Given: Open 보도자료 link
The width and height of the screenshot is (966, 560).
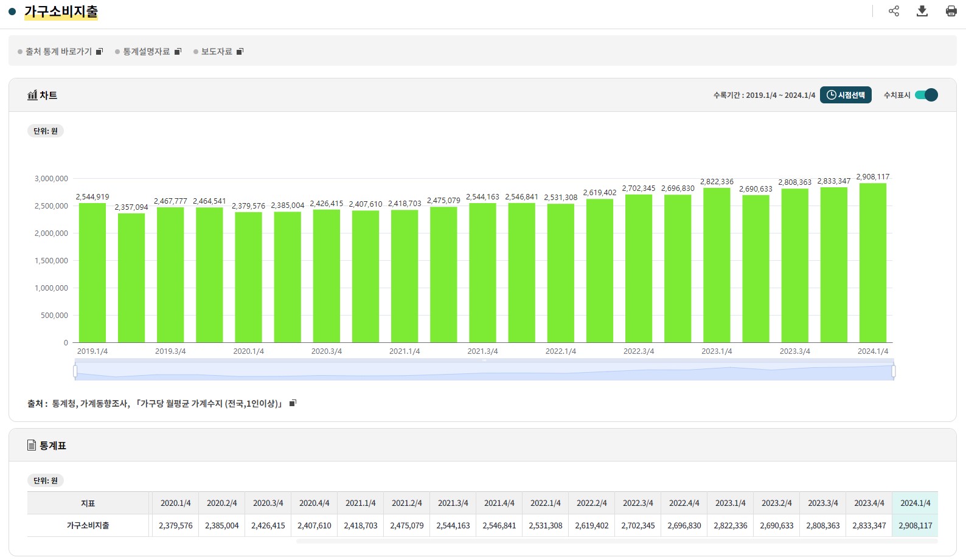Looking at the screenshot, I should pos(217,52).
